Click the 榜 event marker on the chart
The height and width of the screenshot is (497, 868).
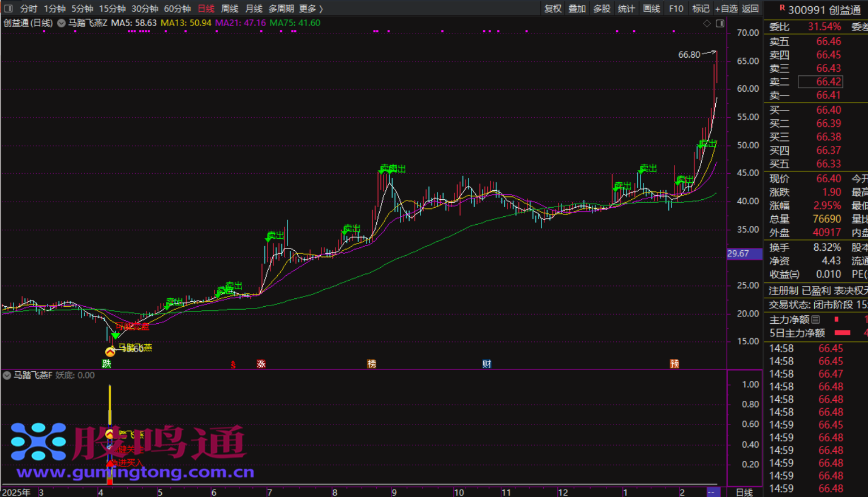click(x=372, y=363)
